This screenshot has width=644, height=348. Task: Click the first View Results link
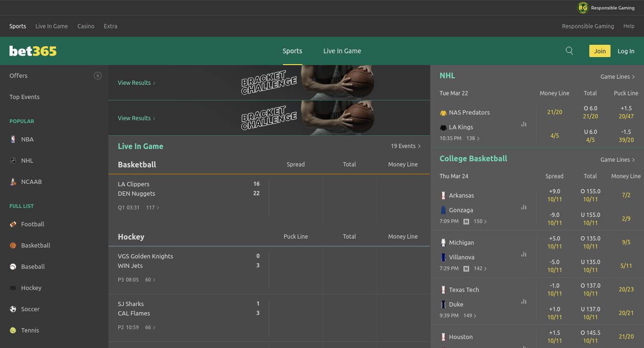pos(136,83)
